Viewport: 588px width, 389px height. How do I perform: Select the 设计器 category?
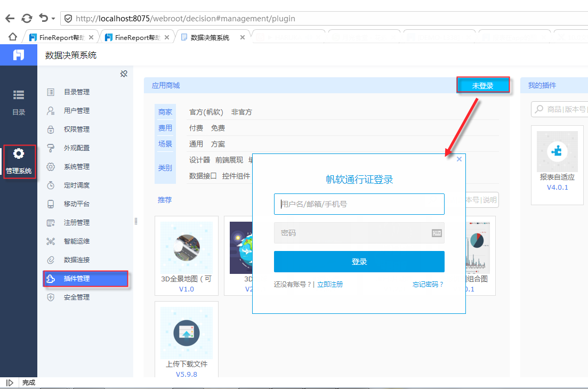point(199,160)
